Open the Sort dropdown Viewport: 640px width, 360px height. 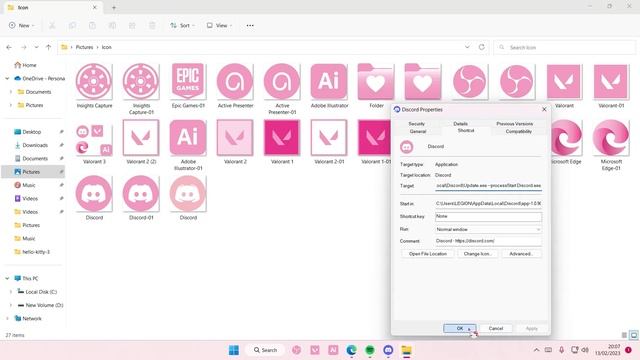tap(182, 25)
